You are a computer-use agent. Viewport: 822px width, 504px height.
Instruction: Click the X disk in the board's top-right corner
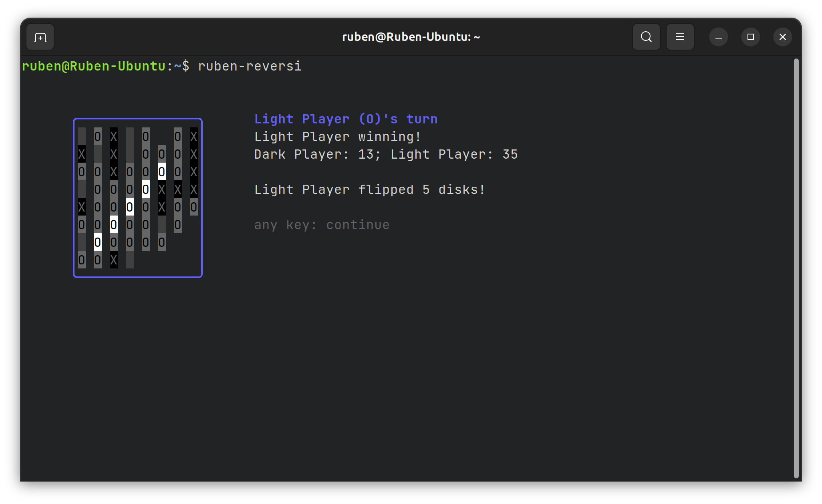(x=193, y=136)
